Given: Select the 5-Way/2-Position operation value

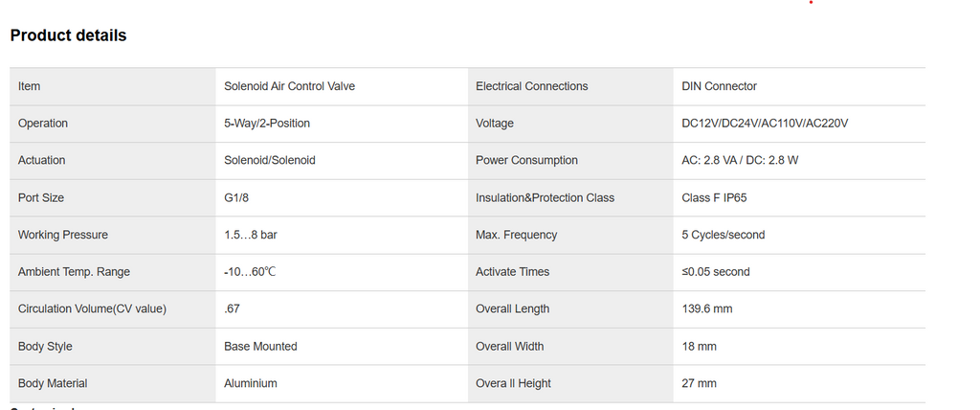Looking at the screenshot, I should click(267, 124).
